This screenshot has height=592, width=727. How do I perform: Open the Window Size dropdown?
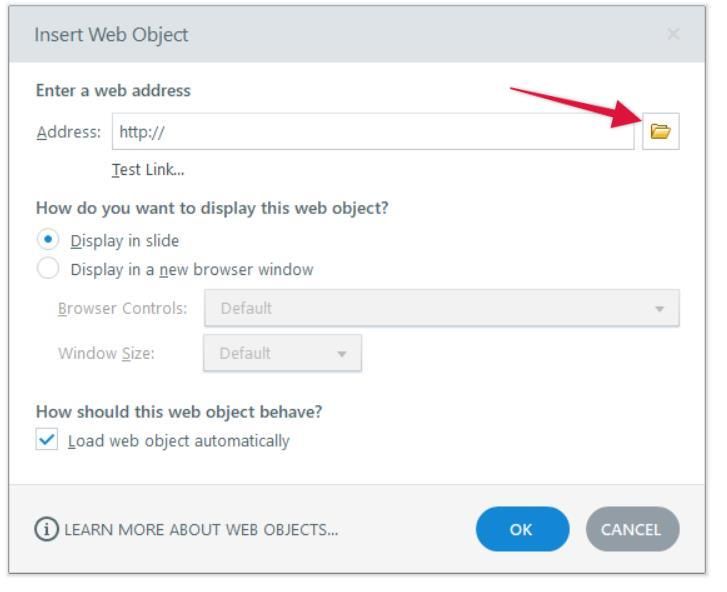[x=281, y=353]
